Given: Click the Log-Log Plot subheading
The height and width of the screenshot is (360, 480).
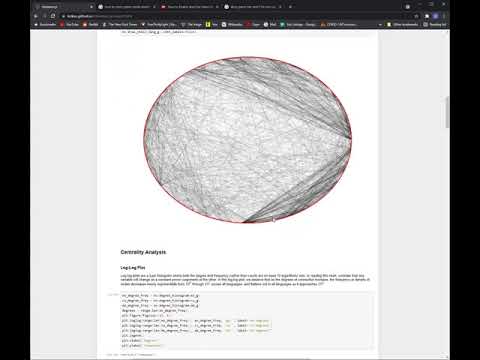Looking at the screenshot, I should 133,268.
